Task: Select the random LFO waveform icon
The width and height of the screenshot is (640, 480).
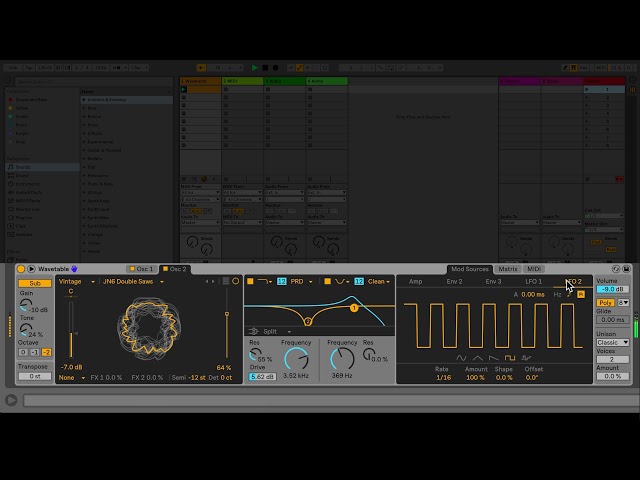Action: coord(526,358)
